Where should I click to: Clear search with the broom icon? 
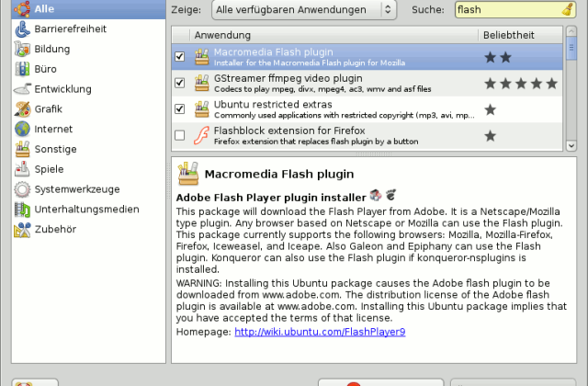[x=568, y=9]
